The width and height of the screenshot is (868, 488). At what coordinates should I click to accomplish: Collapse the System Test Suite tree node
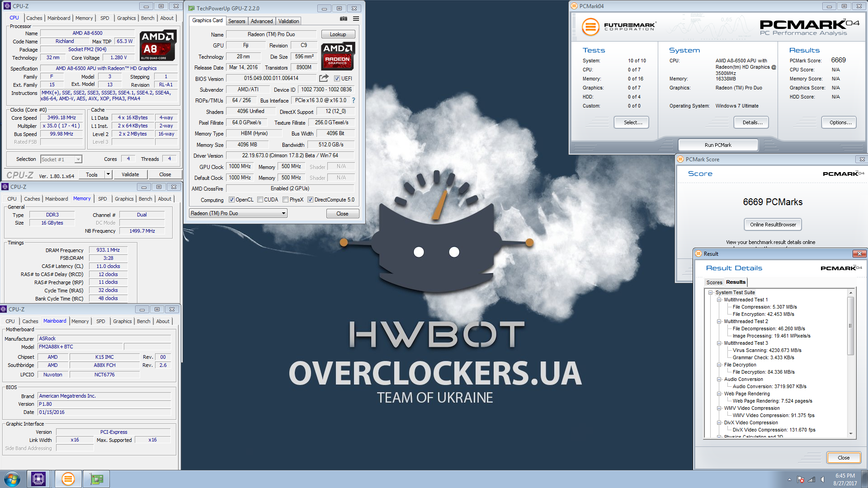point(710,292)
